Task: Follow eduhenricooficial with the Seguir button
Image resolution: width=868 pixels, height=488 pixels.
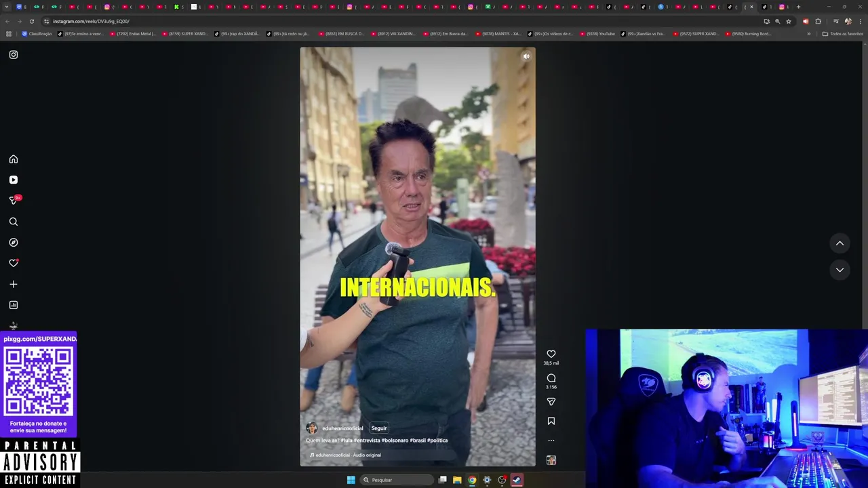Action: (x=379, y=428)
